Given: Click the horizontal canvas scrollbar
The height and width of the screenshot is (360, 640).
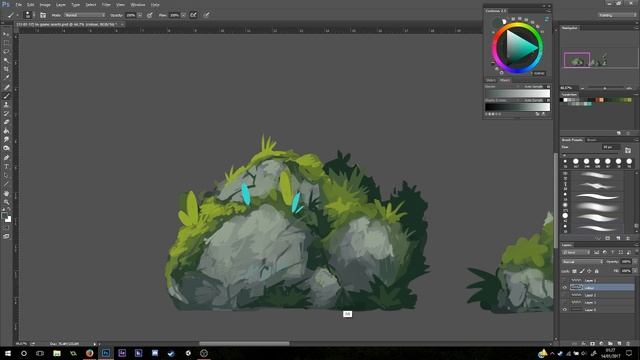Looking at the screenshot, I should click(x=244, y=344).
